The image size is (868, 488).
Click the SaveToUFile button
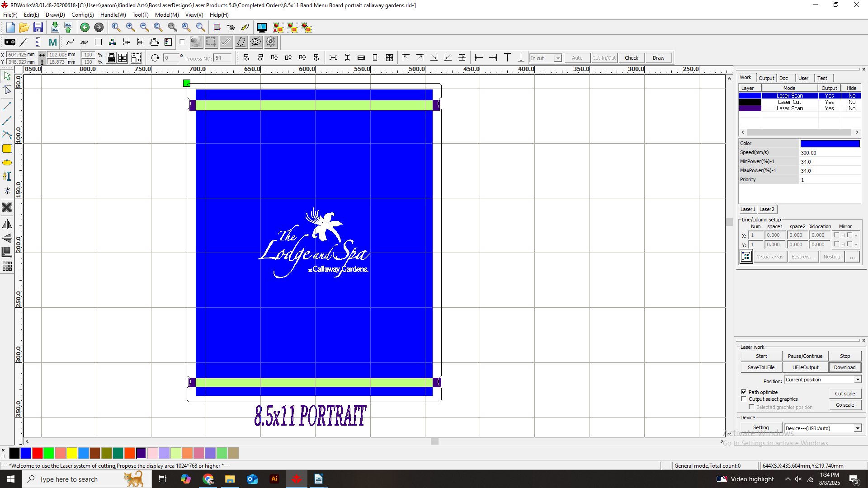coord(761,367)
